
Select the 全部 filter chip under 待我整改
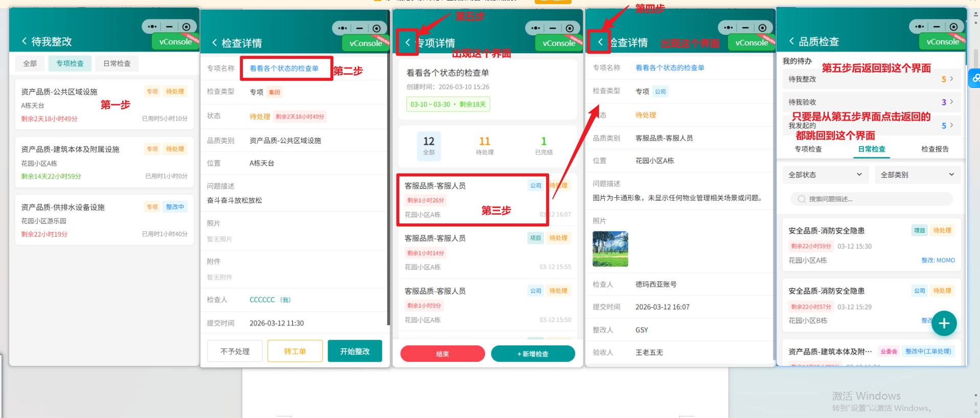30,63
